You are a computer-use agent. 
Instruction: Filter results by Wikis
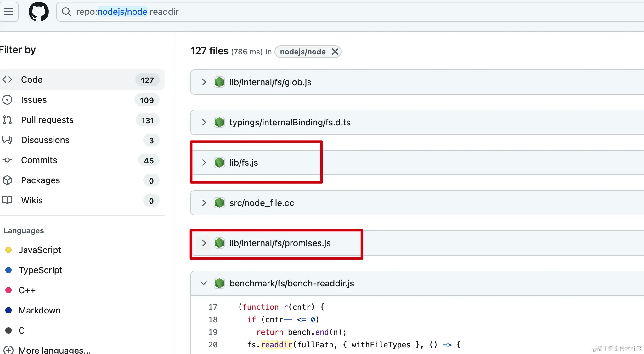pyautogui.click(x=82, y=200)
